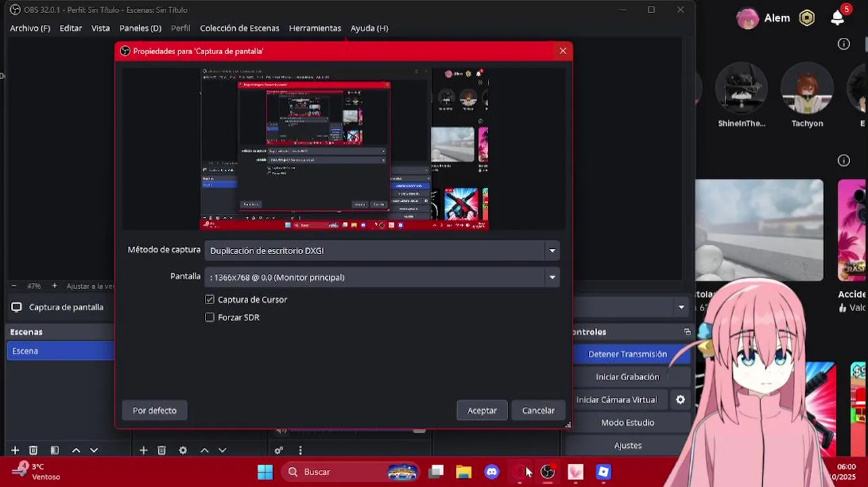Open friend ShineInThe... avatar in Roblox
This screenshot has height=487, width=868.
[x=742, y=89]
